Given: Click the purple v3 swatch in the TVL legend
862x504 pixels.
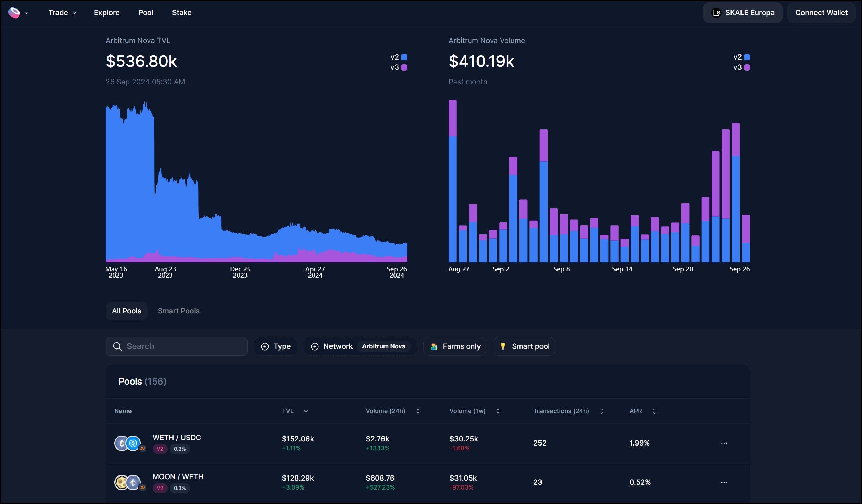Looking at the screenshot, I should point(404,67).
